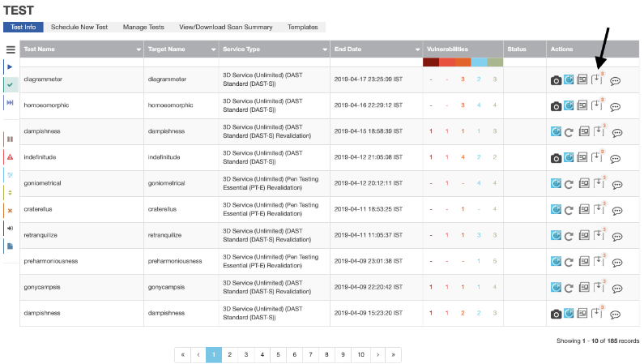Click the refresh icon for preharmoniousness
Viewport: 644px width, 364px height.
click(x=569, y=262)
